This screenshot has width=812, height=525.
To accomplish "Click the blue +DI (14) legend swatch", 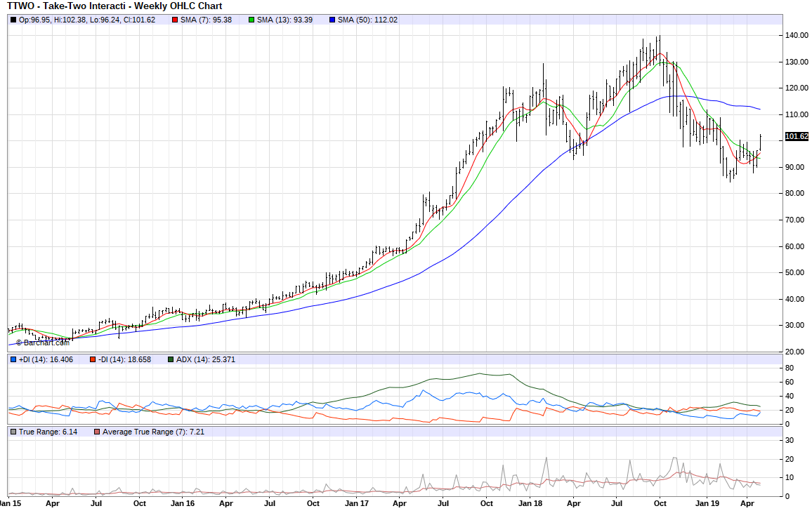I will point(13,359).
